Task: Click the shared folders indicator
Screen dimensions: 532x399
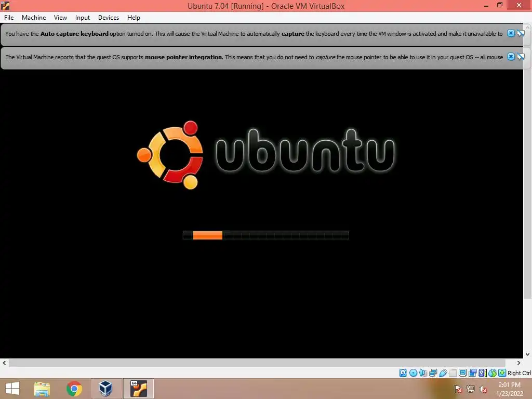Action: pos(453,373)
